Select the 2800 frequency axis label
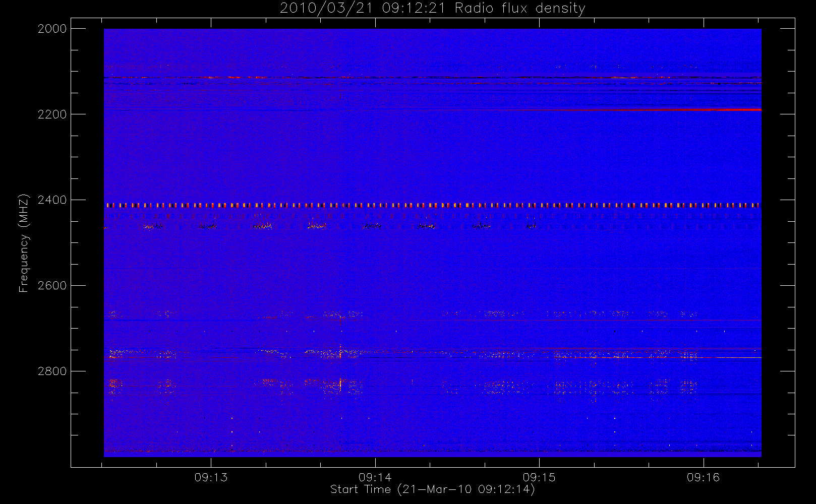 click(52, 371)
